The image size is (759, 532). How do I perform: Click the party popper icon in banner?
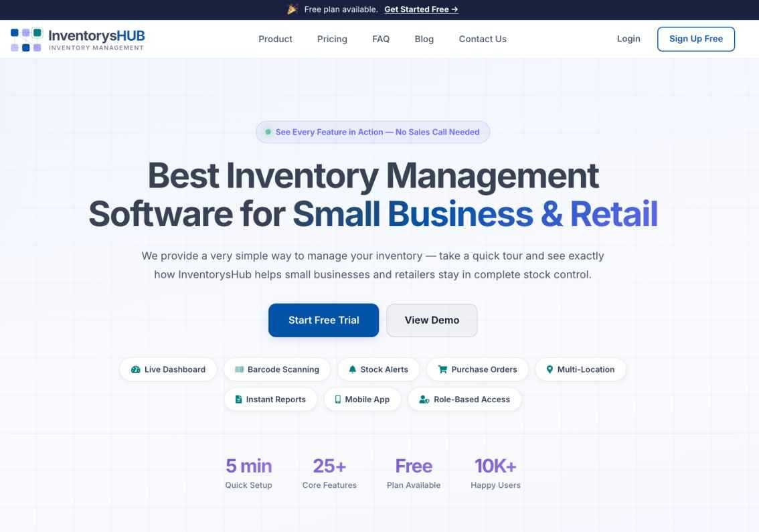coord(292,9)
